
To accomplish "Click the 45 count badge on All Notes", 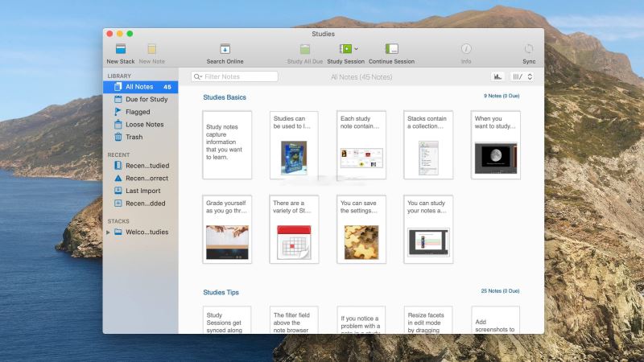I will pos(167,87).
